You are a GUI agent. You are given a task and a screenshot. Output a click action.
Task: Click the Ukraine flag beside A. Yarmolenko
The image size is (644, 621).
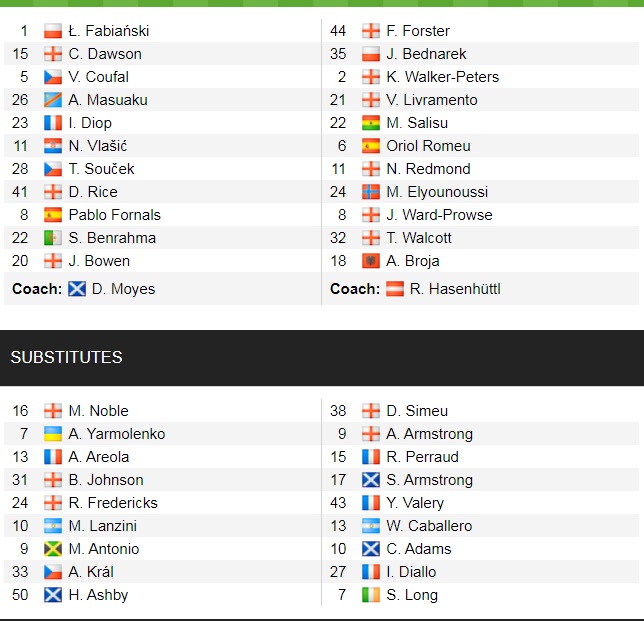[53, 434]
